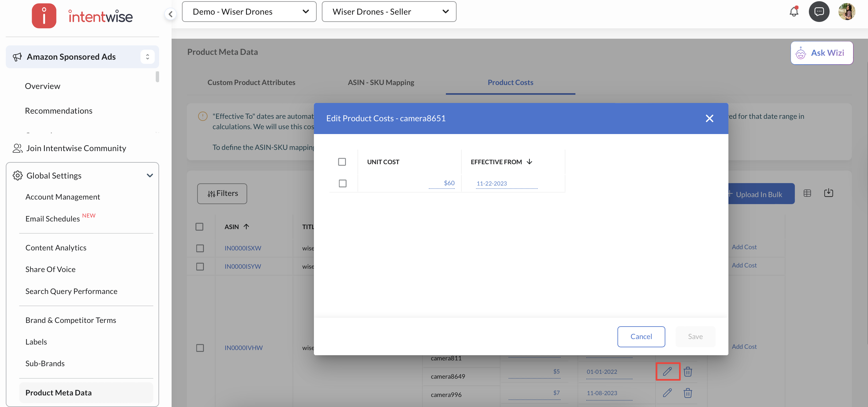The width and height of the screenshot is (868, 407).
Task: Select the IN0000ISXW row checkbox
Action: pyautogui.click(x=200, y=248)
